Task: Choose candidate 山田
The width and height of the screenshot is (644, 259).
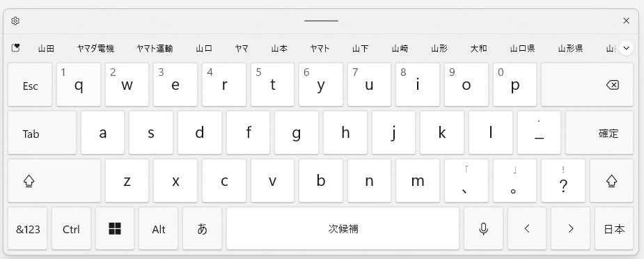Action: 46,49
